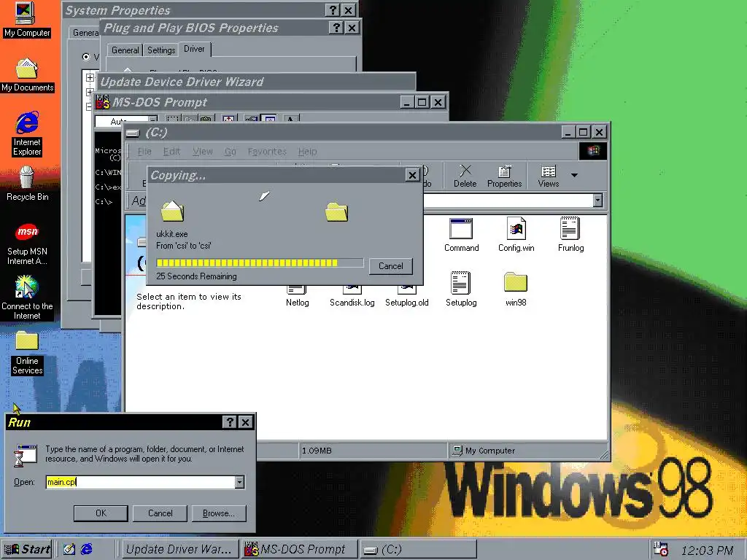Switch to General tab in Plug and Play BIOS Properties
The image size is (747, 560).
pyautogui.click(x=125, y=50)
